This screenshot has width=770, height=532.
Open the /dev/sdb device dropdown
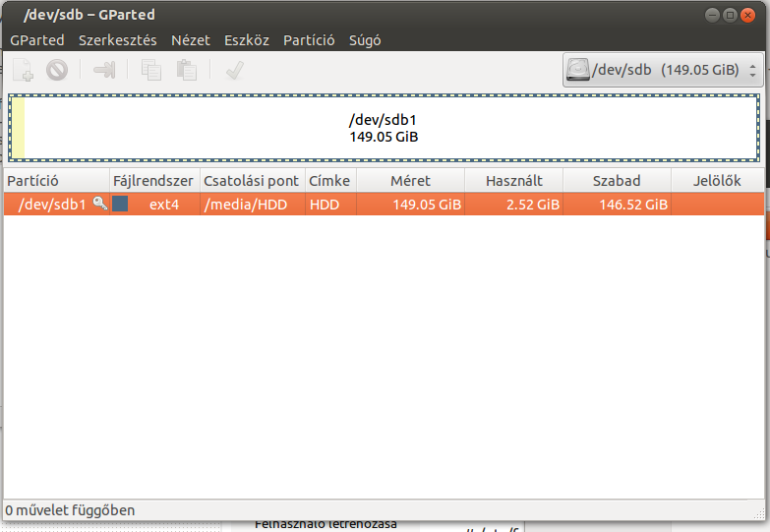[664, 70]
